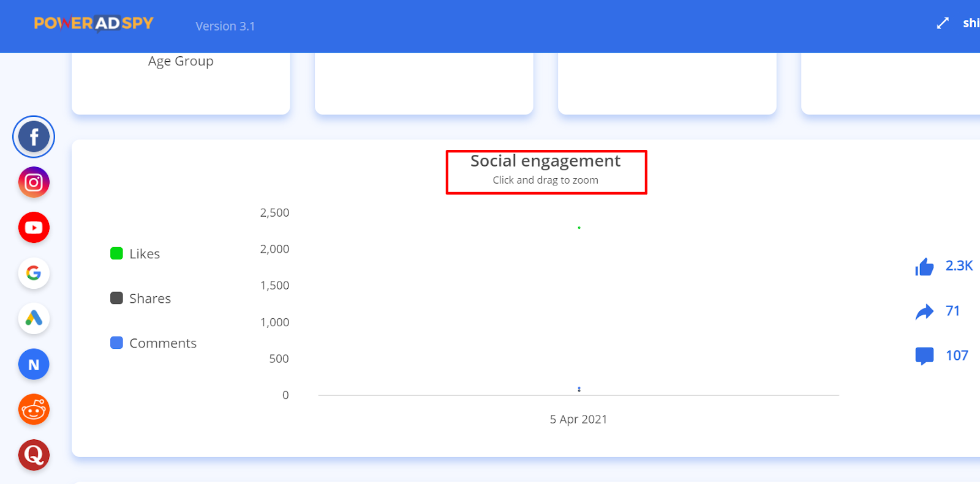Screen dimensions: 980x484
Task: Toggle the Likes series in legend
Action: pyautogui.click(x=135, y=254)
